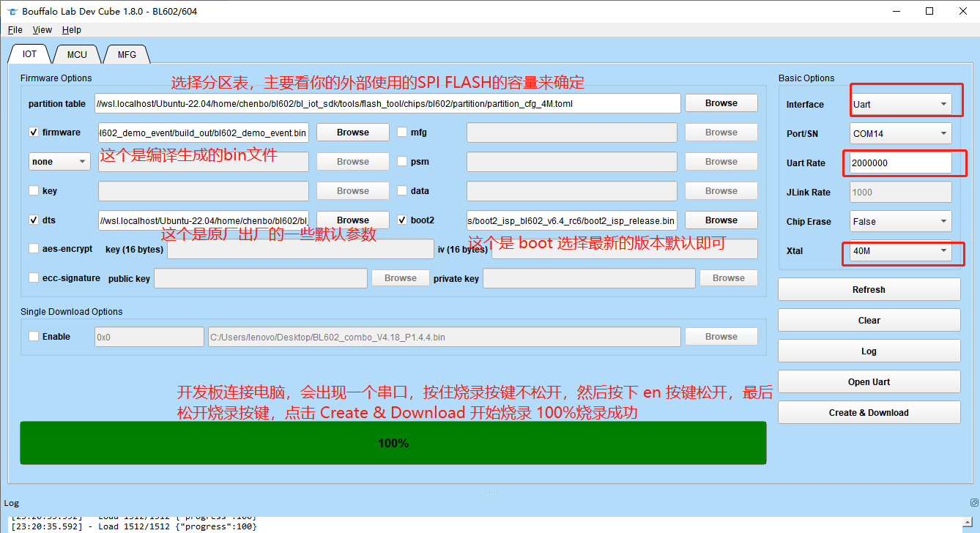
Task: Click the Bouffalo Lab app icon in title bar
Action: [x=11, y=11]
